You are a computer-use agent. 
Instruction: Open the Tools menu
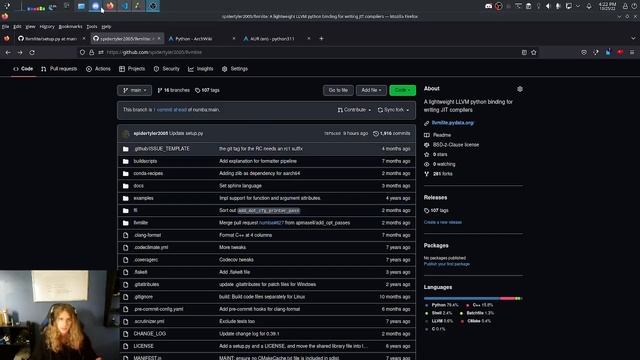point(92,27)
